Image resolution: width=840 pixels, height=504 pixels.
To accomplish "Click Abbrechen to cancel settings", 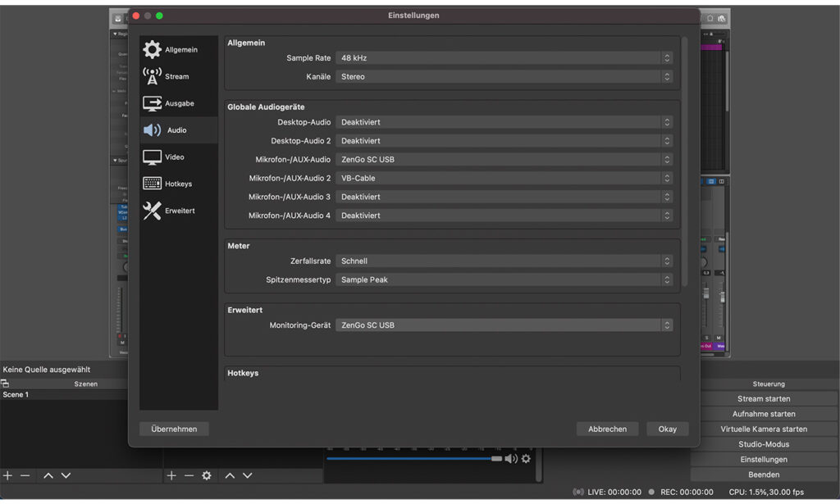I will [x=608, y=429].
